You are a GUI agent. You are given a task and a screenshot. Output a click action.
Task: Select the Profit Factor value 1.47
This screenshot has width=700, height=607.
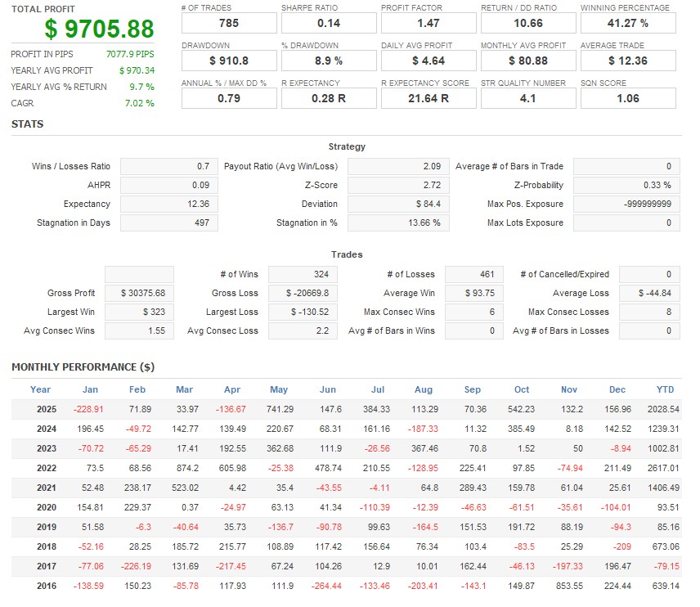pos(429,23)
